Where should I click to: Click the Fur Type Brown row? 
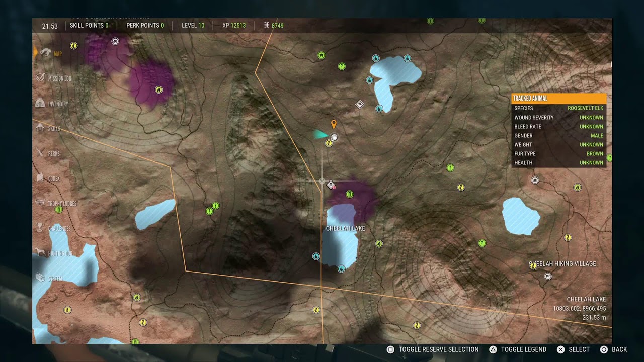pyautogui.click(x=559, y=153)
